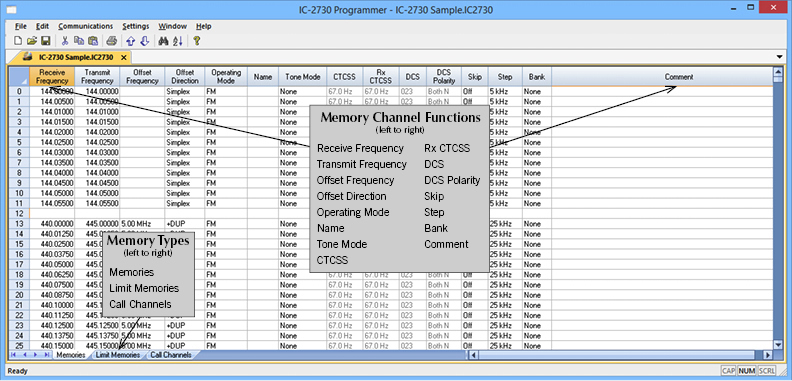Open the Help menu
This screenshot has width=792, height=381.
(x=204, y=26)
